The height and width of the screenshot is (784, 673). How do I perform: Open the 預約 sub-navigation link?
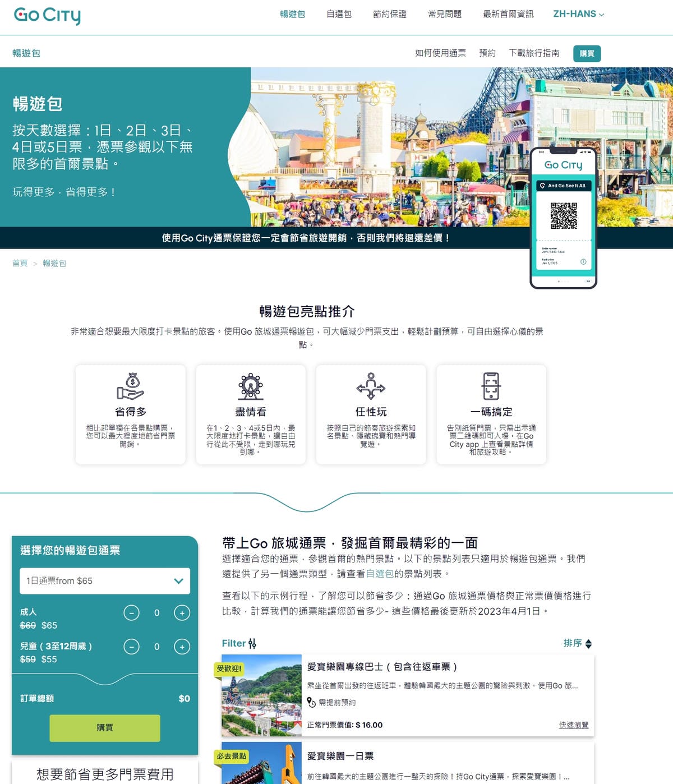pos(487,53)
